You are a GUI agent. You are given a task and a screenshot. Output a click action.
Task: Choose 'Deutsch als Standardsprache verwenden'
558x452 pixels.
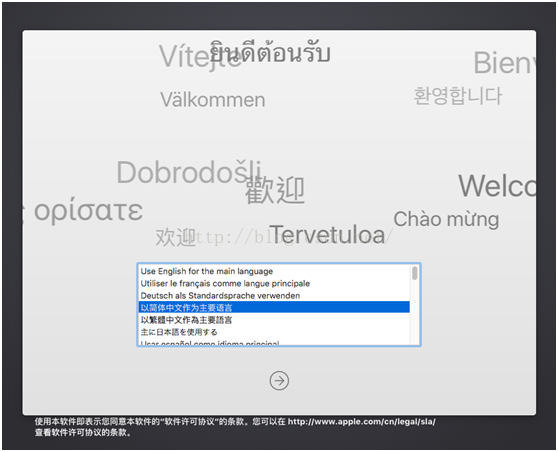pos(274,295)
